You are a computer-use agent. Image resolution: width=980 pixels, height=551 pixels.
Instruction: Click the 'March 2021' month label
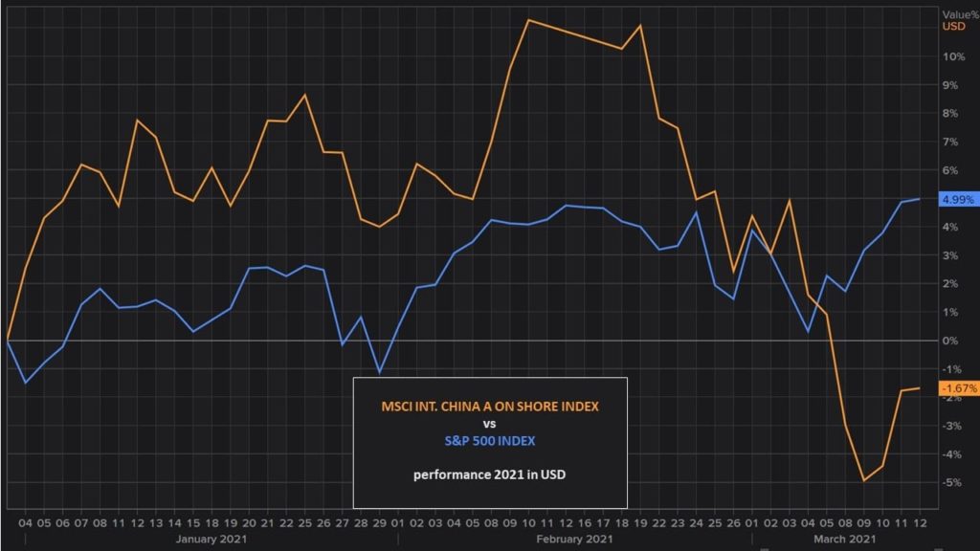click(844, 539)
